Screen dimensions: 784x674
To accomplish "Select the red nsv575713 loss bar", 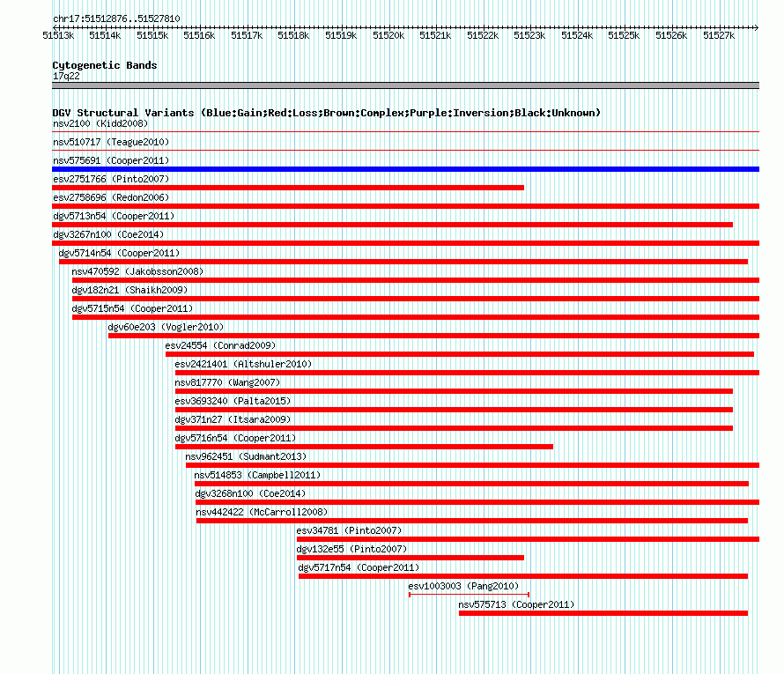I will (x=603, y=613).
